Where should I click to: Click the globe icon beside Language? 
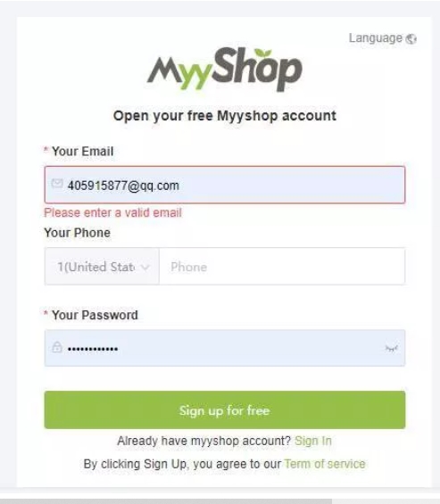click(x=411, y=39)
